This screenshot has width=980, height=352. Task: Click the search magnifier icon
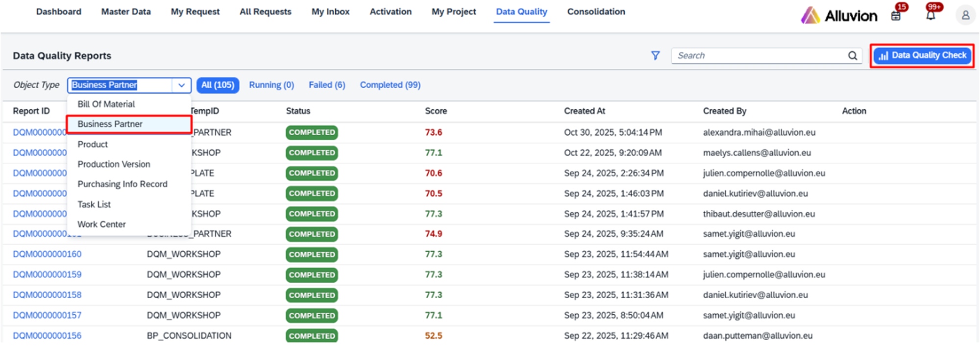click(853, 56)
